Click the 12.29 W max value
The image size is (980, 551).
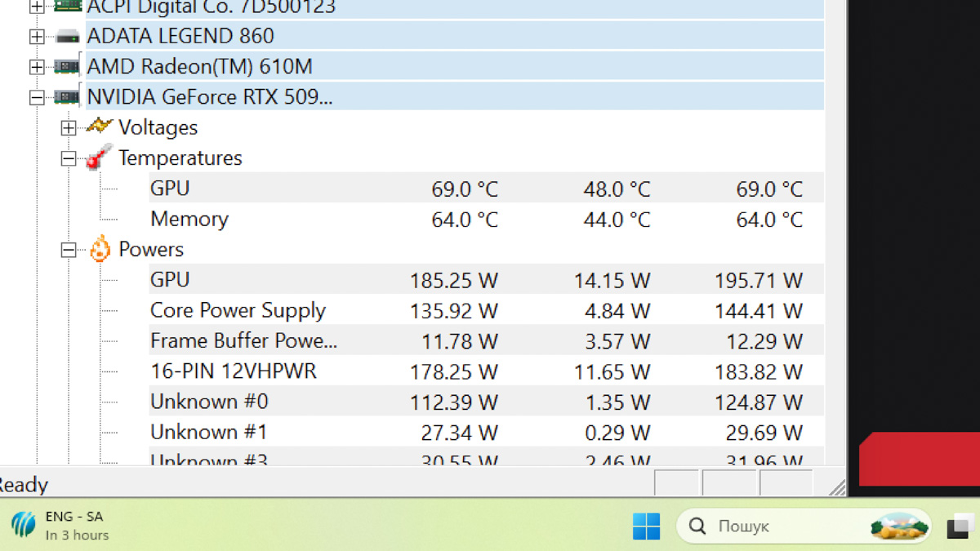[x=764, y=341]
